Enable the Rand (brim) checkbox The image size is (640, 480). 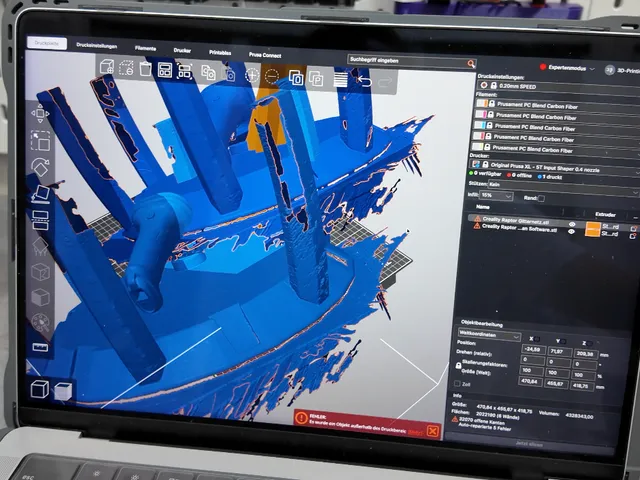coord(541,198)
